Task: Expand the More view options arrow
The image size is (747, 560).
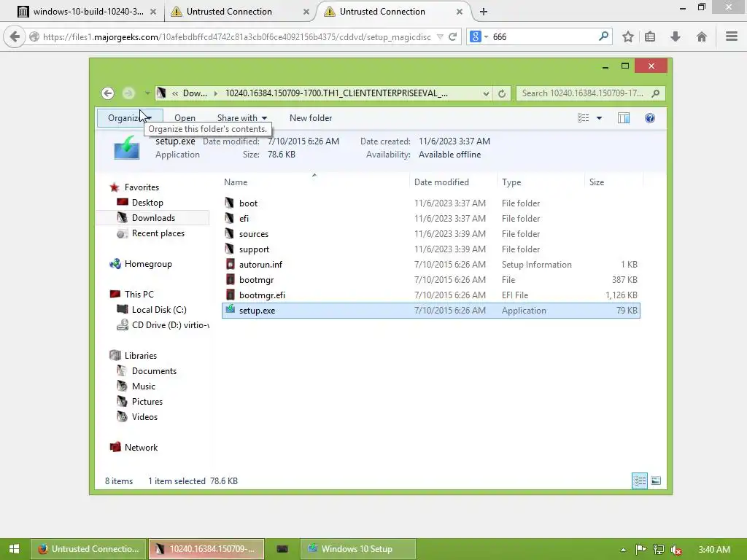Action: tap(600, 117)
